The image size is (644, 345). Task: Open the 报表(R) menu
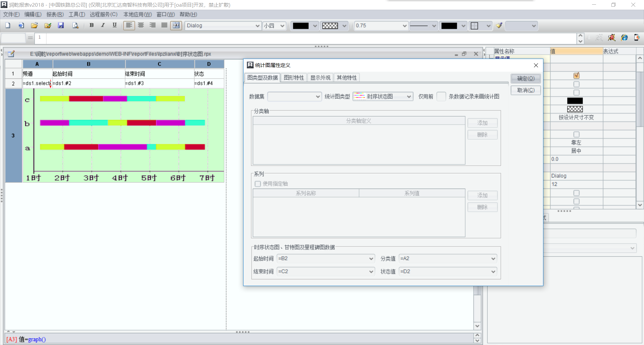click(x=55, y=14)
